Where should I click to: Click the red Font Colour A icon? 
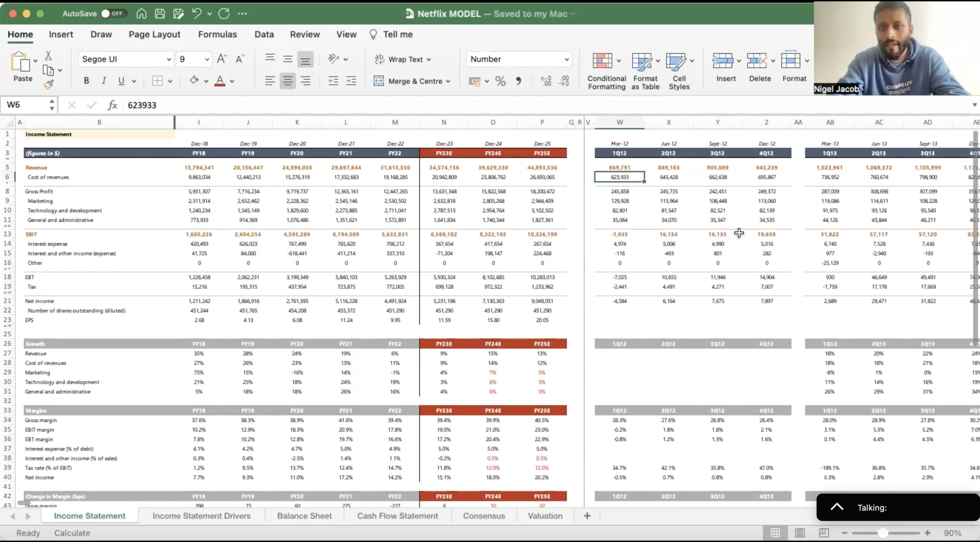tap(220, 81)
